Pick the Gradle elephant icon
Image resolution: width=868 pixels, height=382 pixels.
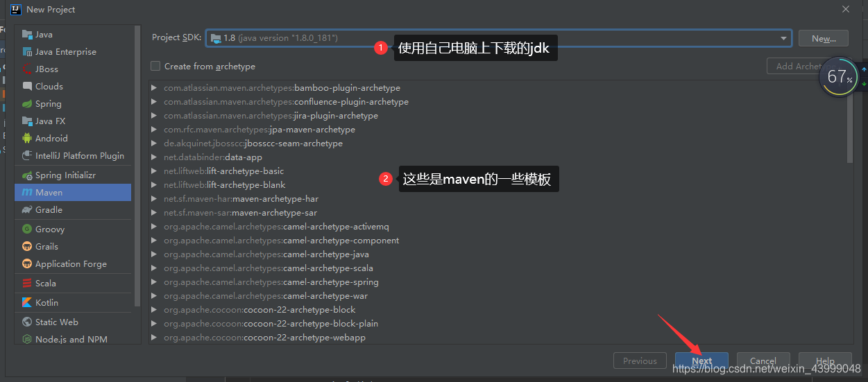click(x=27, y=210)
